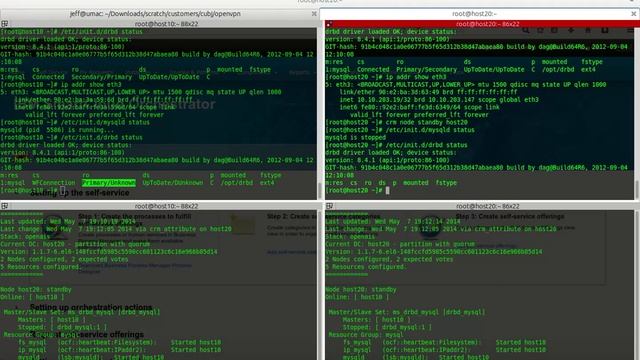Open grouping menu icon of red host20 pane
Viewport: 640px width, 360px height.
tap(329, 24)
